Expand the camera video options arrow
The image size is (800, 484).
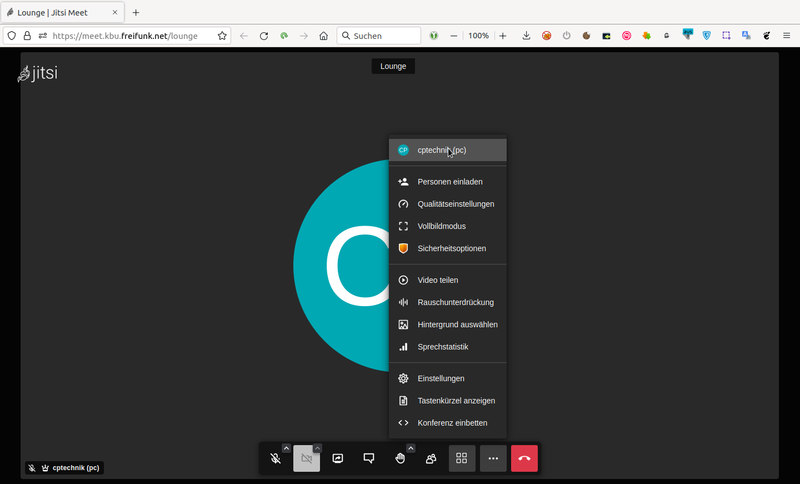coord(317,448)
